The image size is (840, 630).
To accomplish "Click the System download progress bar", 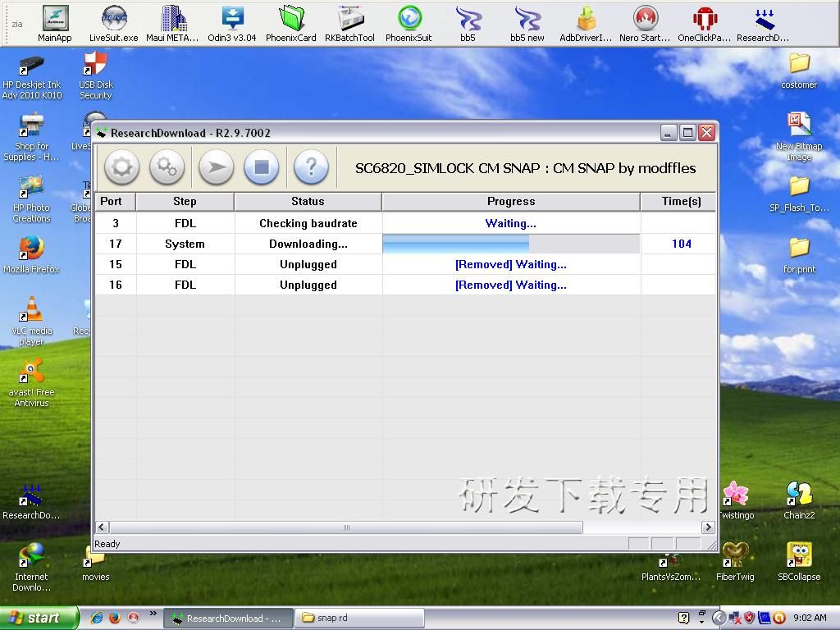I will (x=510, y=244).
